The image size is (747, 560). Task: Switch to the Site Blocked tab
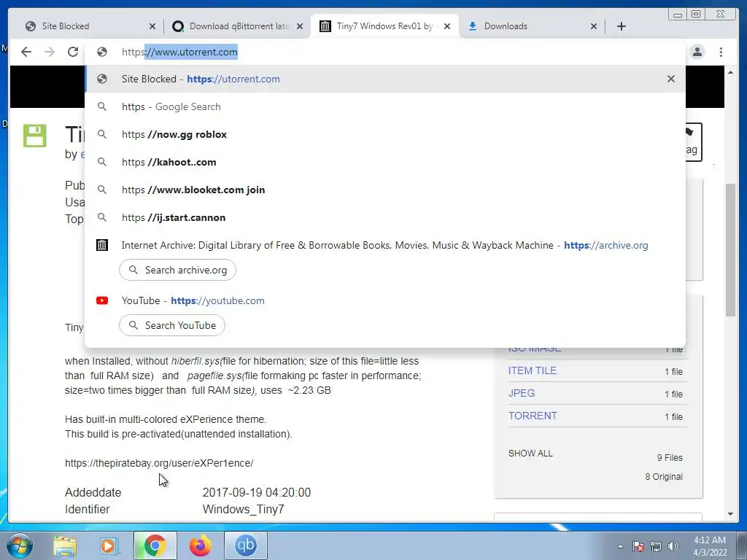tap(86, 26)
